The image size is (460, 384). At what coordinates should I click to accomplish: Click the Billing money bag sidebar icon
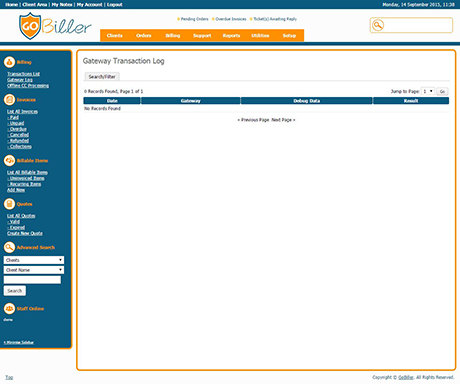coord(9,62)
